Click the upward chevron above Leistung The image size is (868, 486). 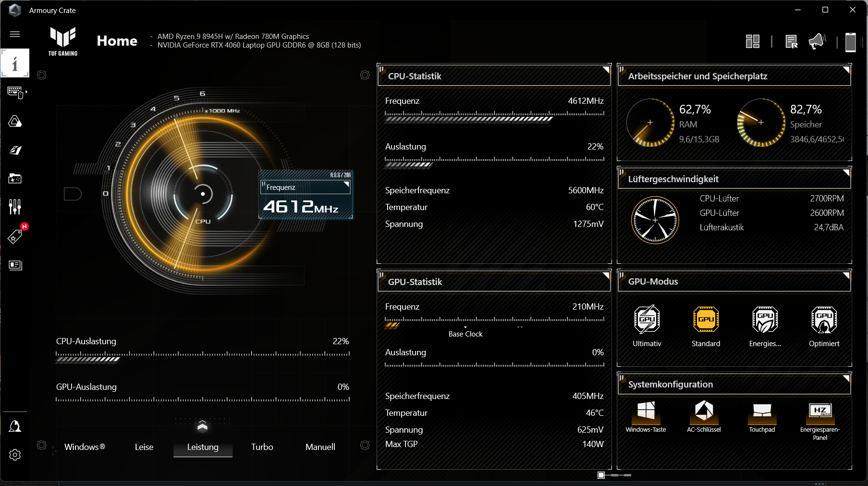click(202, 425)
